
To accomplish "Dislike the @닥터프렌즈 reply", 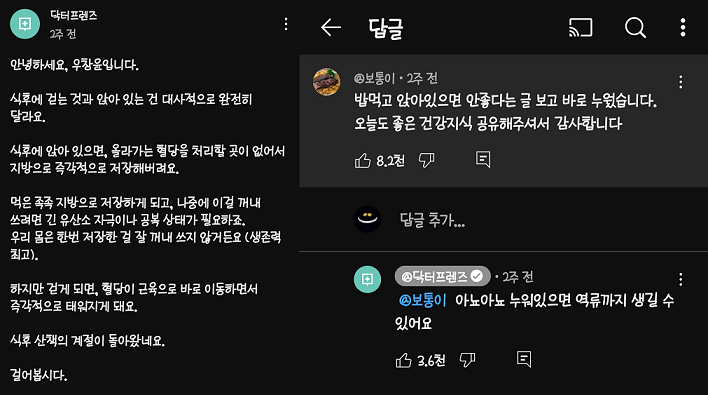I will 467,360.
